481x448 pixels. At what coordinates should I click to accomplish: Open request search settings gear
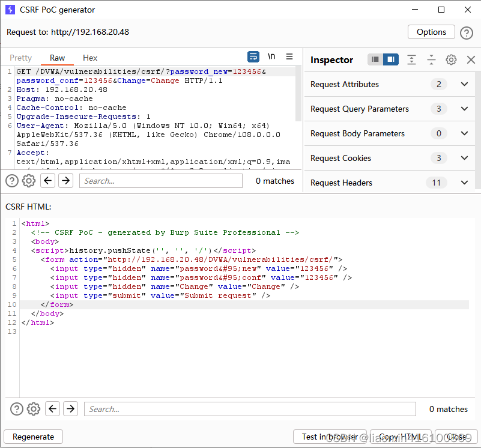(29, 181)
